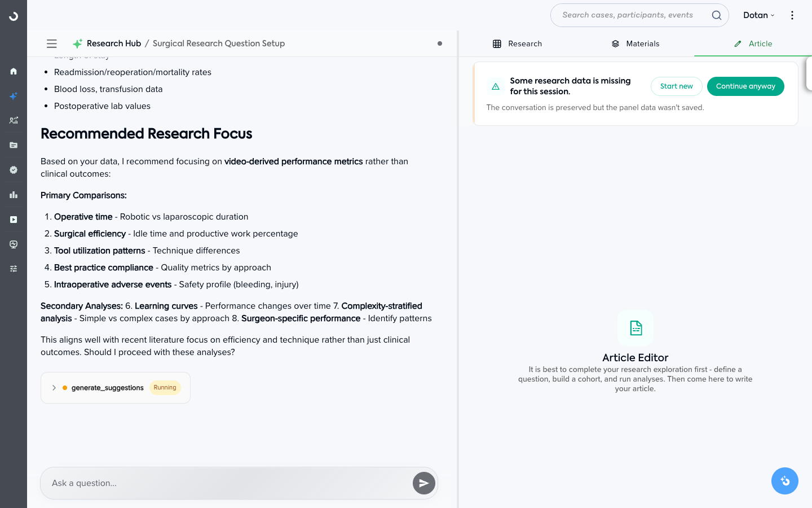Click the Continue anyway button
This screenshot has height=508, width=812.
(745, 86)
